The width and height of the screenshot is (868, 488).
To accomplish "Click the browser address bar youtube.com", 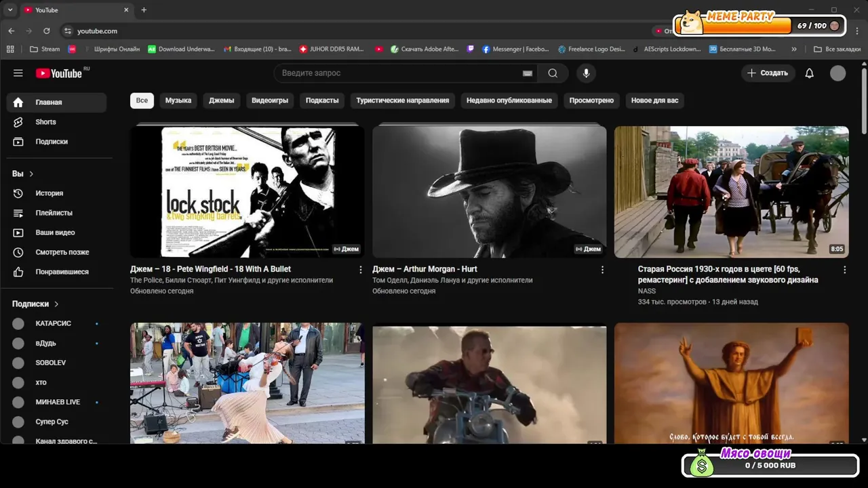I will tap(97, 31).
